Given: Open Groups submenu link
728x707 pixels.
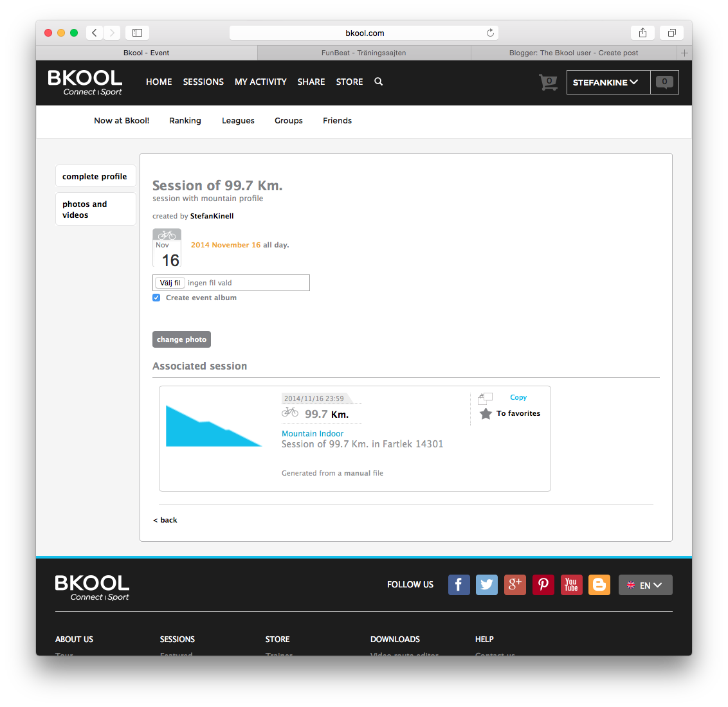Looking at the screenshot, I should 288,121.
